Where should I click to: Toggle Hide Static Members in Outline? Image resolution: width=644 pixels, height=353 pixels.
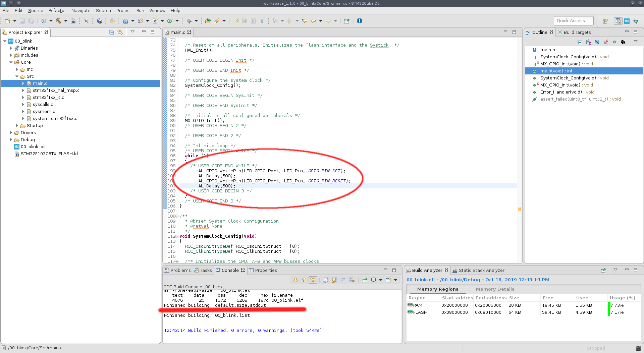point(605,42)
